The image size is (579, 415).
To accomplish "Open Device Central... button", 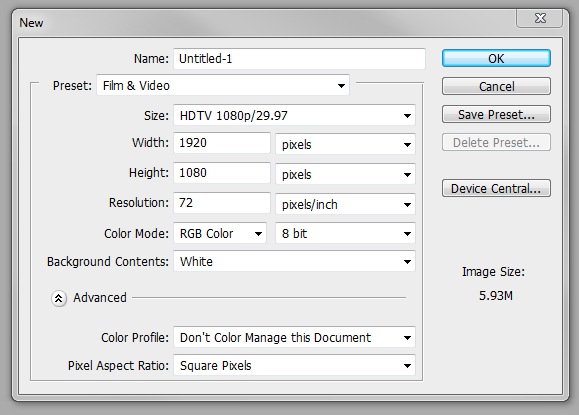I will (496, 188).
